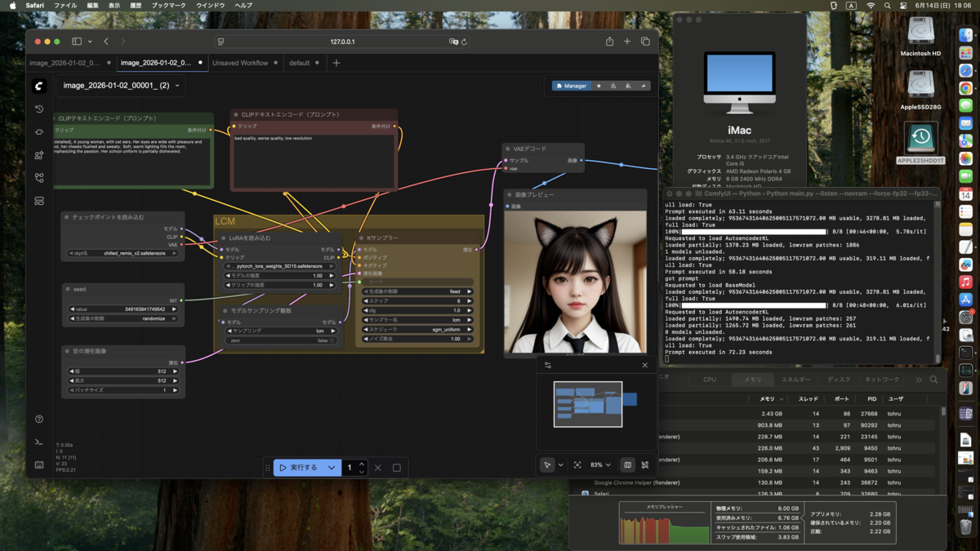Increase batch count stepper up arrow
The height and width of the screenshot is (551, 980).
[362, 464]
